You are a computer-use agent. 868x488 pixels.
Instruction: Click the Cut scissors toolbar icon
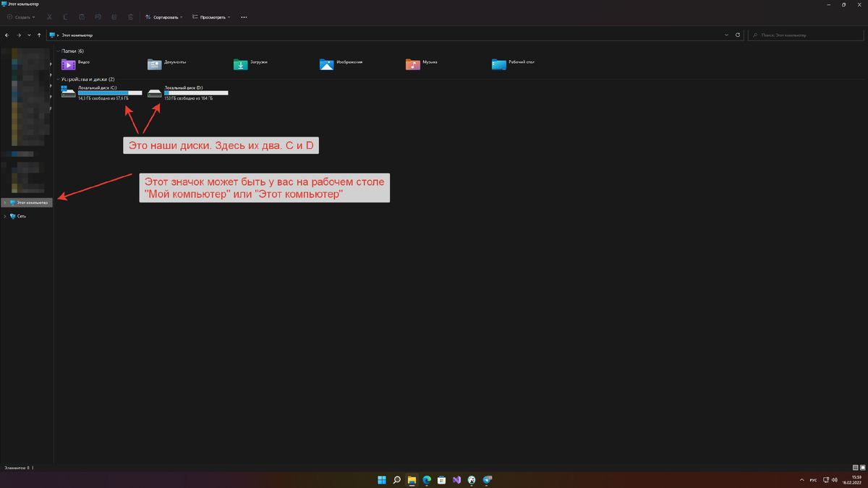49,17
